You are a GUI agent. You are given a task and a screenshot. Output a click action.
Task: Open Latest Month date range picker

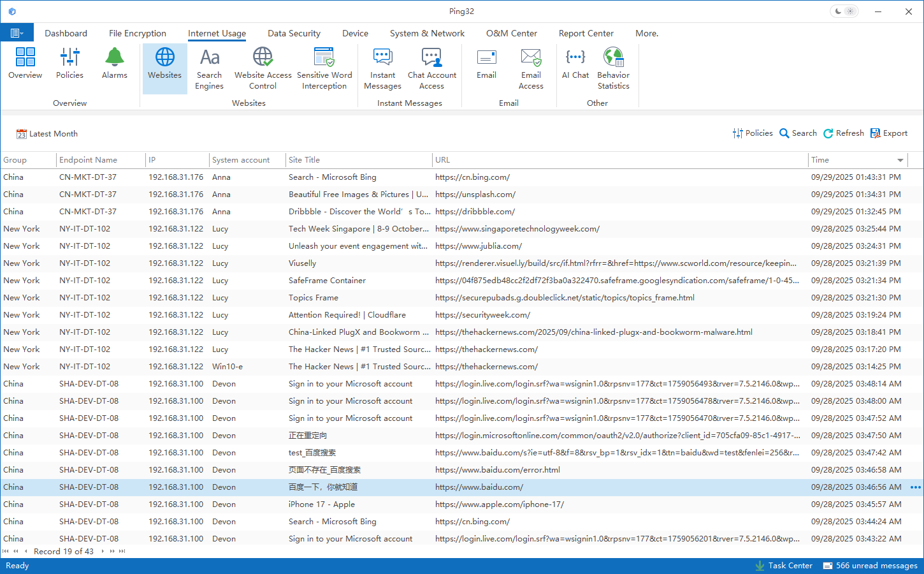(x=47, y=134)
